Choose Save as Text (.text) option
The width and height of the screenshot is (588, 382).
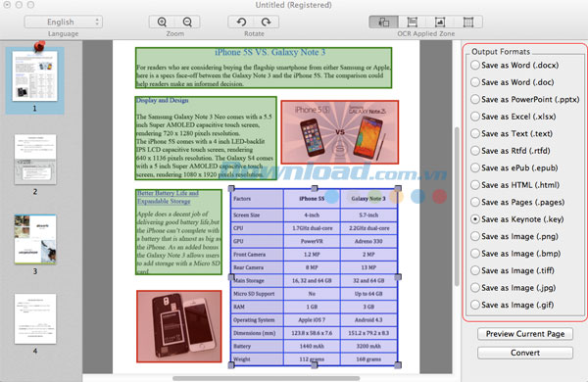point(512,133)
